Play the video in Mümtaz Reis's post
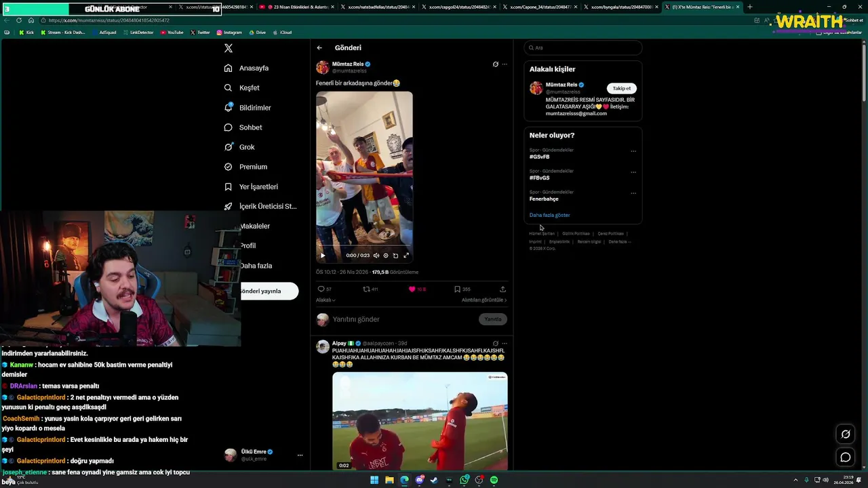Viewport: 868px width, 488px height. (323, 256)
